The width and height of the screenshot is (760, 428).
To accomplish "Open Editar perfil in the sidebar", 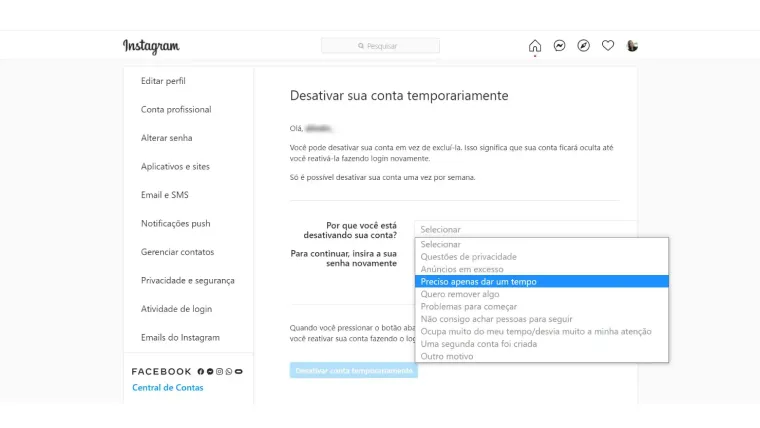I will coord(163,81).
